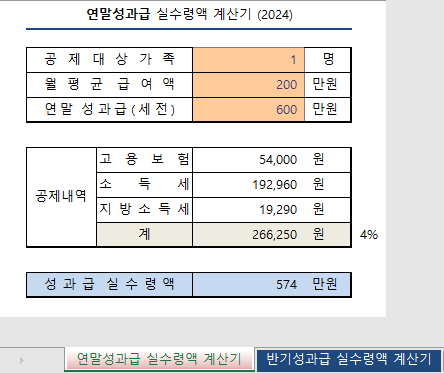Click the 소득세 label cell
This screenshot has height=373, width=444.
coord(144,185)
